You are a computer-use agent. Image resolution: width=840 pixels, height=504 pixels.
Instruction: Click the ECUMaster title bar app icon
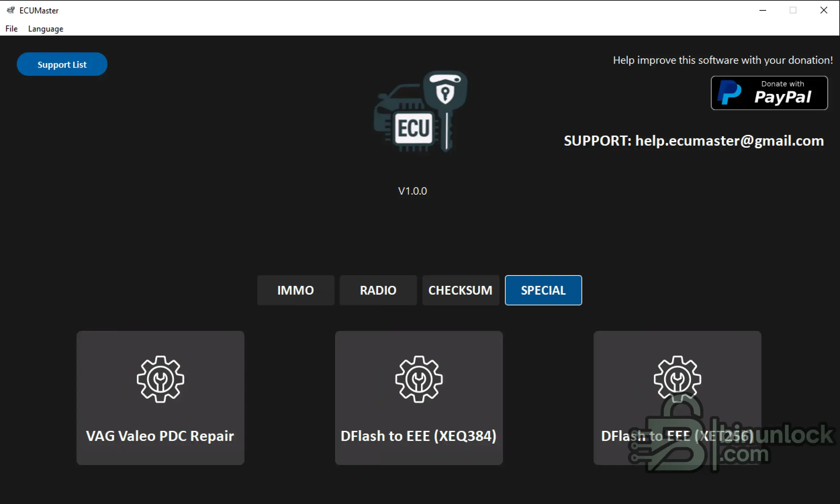pos(11,10)
